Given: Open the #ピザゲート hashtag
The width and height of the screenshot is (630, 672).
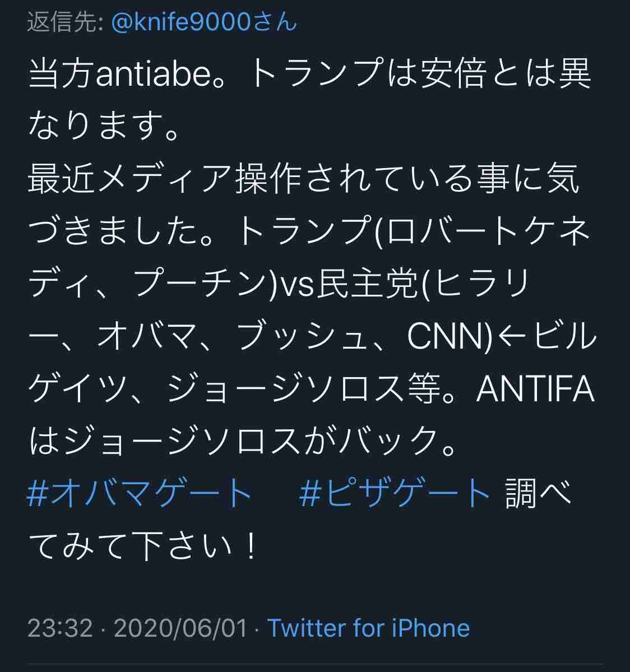Looking at the screenshot, I should tap(394, 493).
